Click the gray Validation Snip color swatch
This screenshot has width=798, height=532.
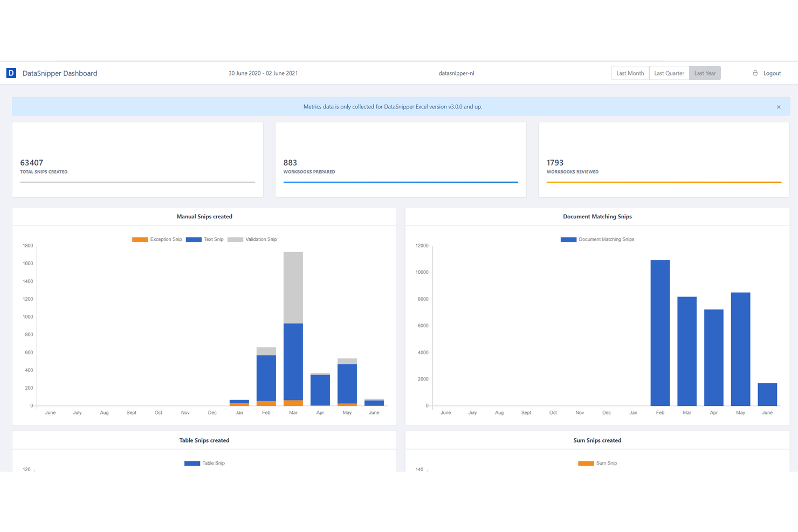236,239
